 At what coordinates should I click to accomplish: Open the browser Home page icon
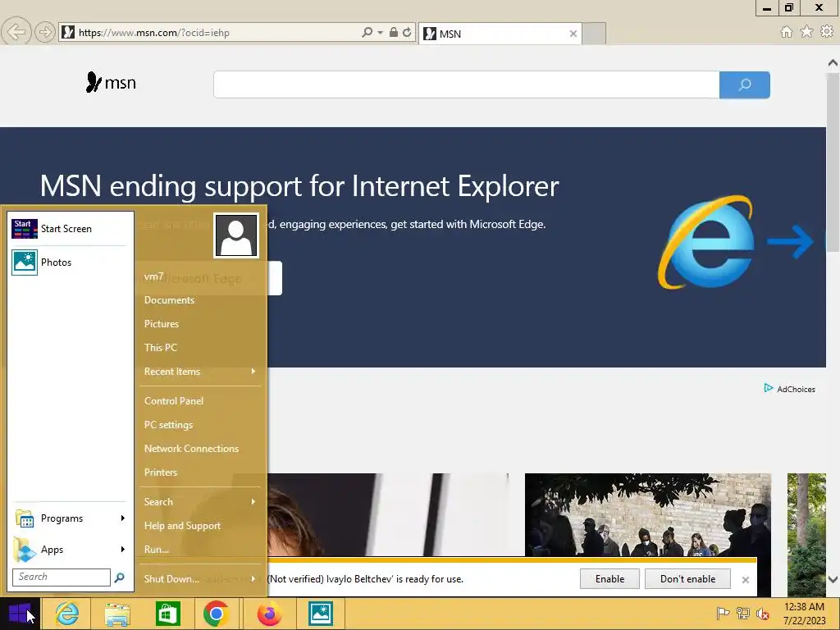(786, 32)
